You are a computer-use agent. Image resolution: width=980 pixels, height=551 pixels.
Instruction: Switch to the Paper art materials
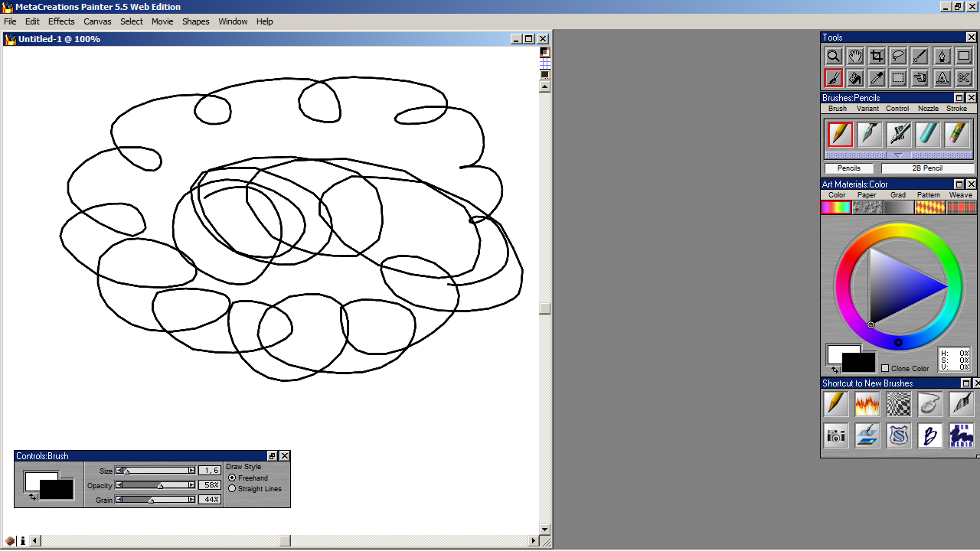click(867, 207)
